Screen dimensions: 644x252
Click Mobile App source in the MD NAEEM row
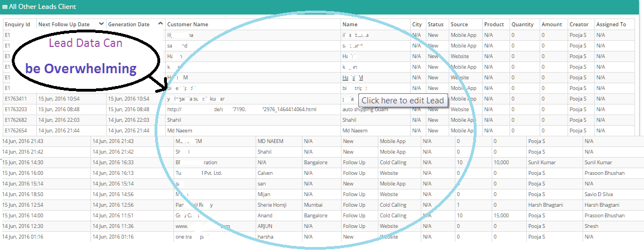(393, 141)
